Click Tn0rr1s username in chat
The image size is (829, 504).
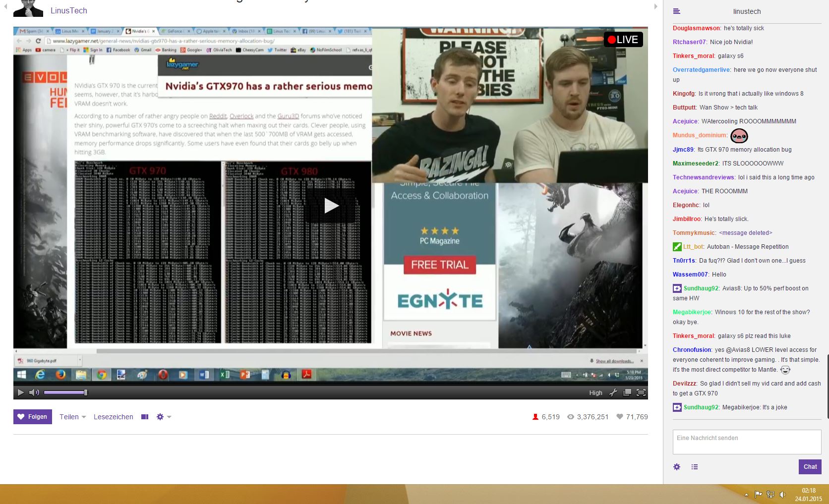684,261
